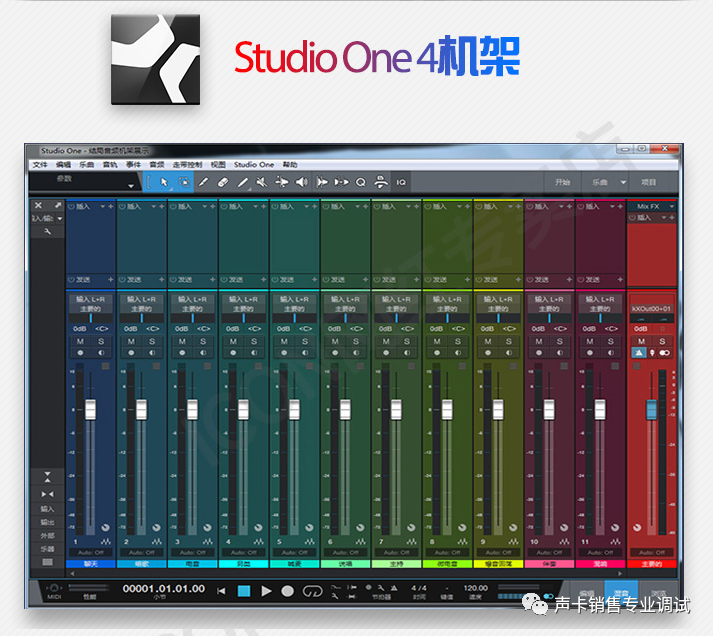Select the Mute tool

tap(262, 182)
